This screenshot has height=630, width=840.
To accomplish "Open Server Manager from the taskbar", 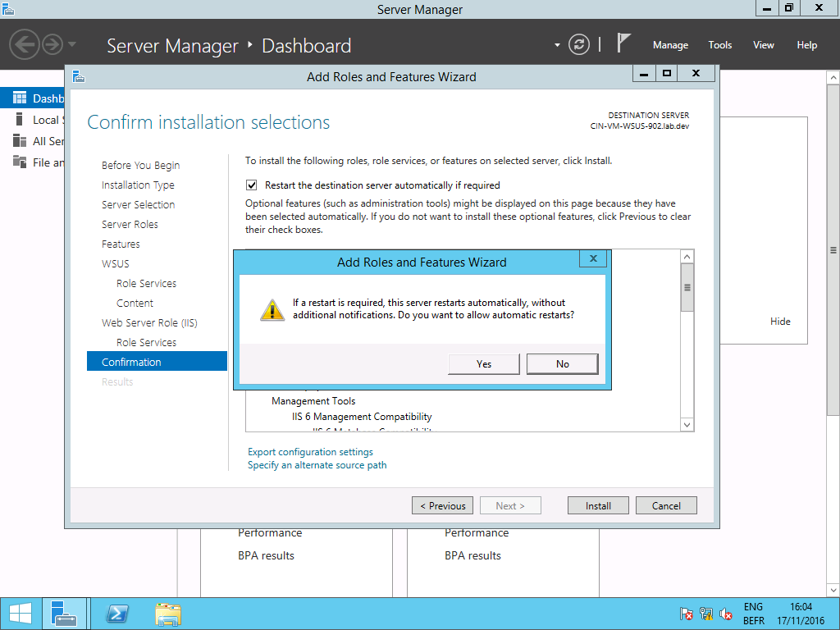I will tap(64, 614).
